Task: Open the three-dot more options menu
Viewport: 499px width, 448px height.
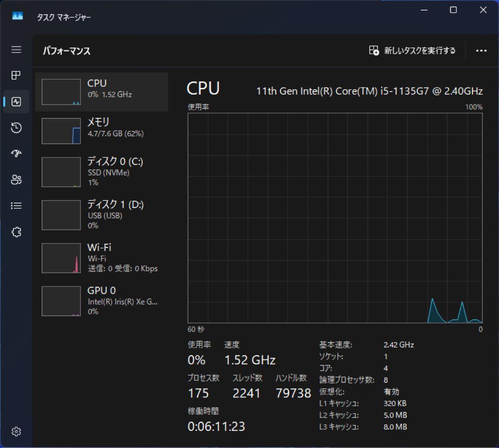Action: (481, 50)
